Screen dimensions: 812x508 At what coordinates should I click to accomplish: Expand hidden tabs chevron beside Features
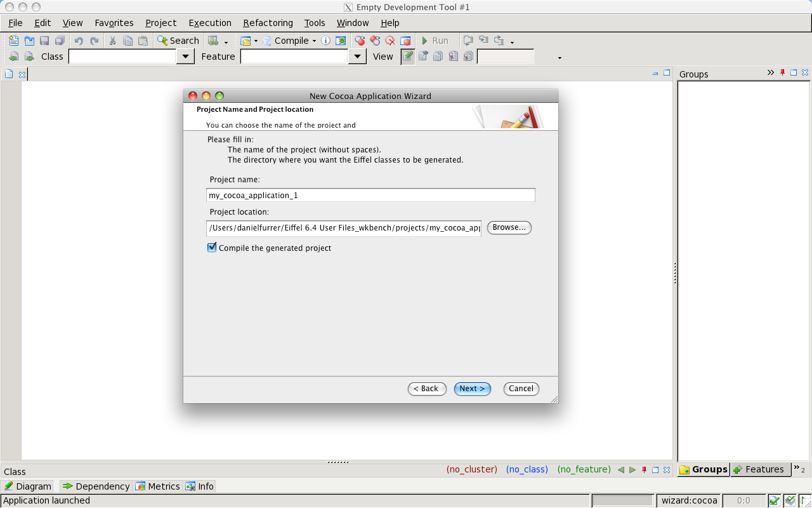tap(798, 469)
